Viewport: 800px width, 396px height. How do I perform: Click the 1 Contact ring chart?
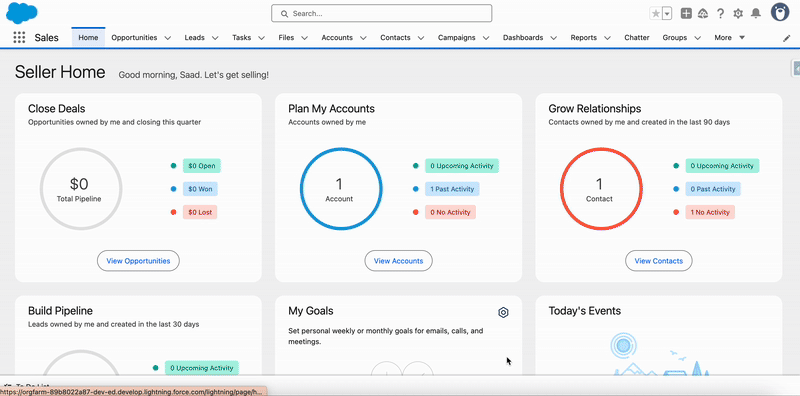pyautogui.click(x=601, y=189)
